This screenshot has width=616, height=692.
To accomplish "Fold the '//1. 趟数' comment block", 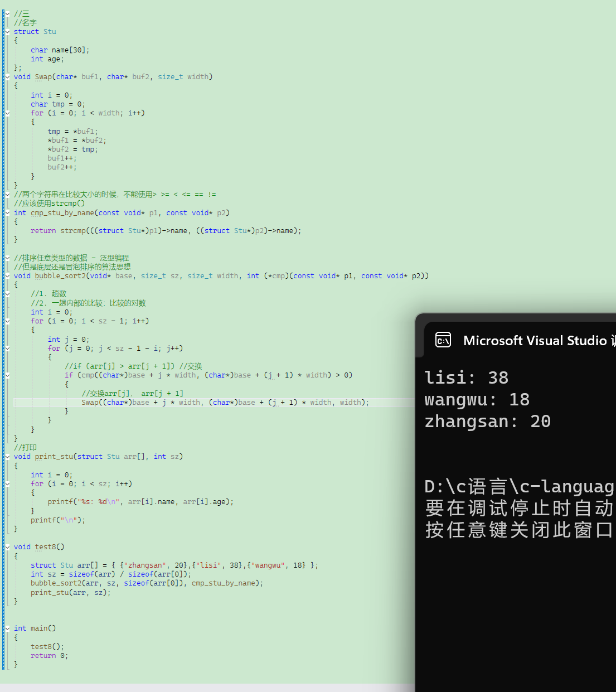I will click(x=8, y=294).
